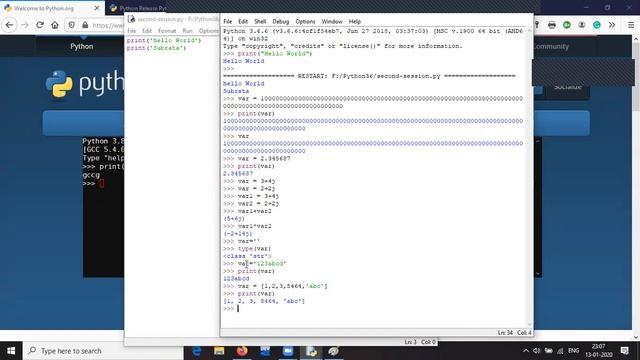Expand the browser toolbar overflow chevrons

(x=612, y=25)
